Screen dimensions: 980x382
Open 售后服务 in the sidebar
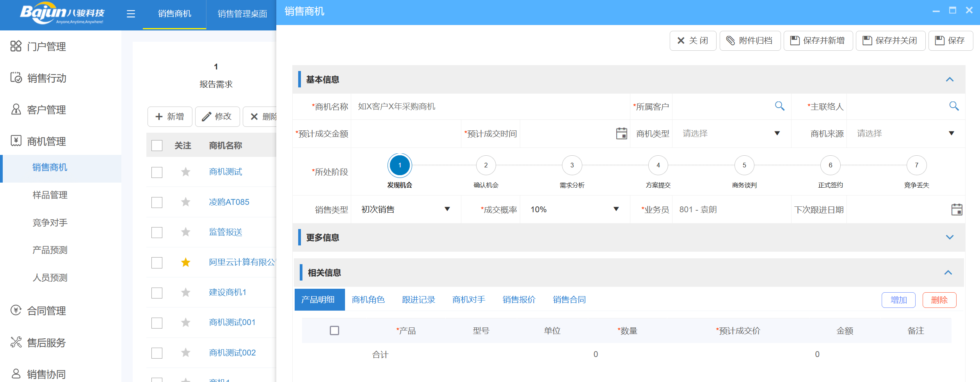46,342
